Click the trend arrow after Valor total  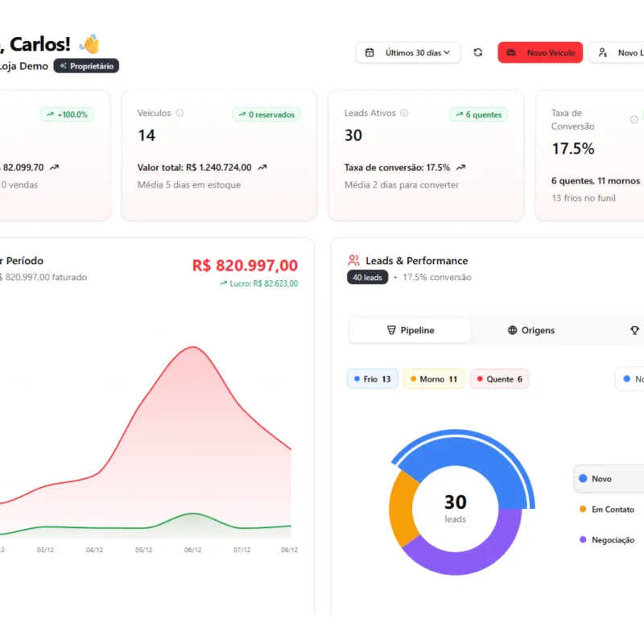[x=262, y=167]
